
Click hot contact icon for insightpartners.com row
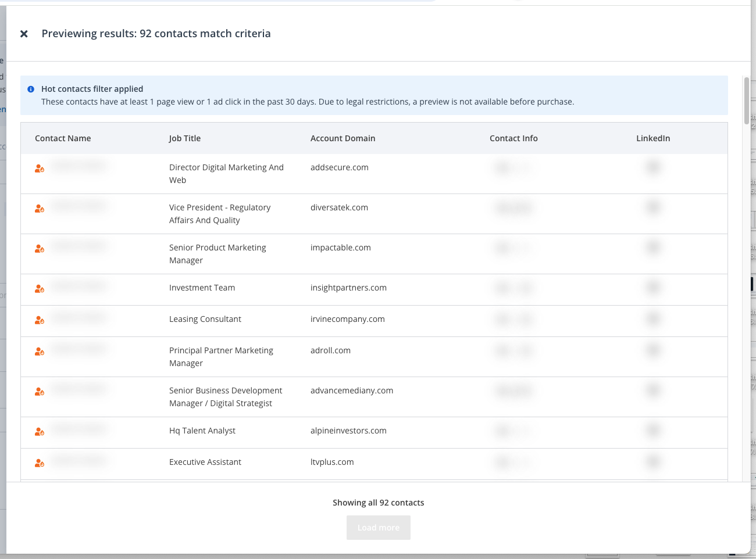tap(40, 289)
